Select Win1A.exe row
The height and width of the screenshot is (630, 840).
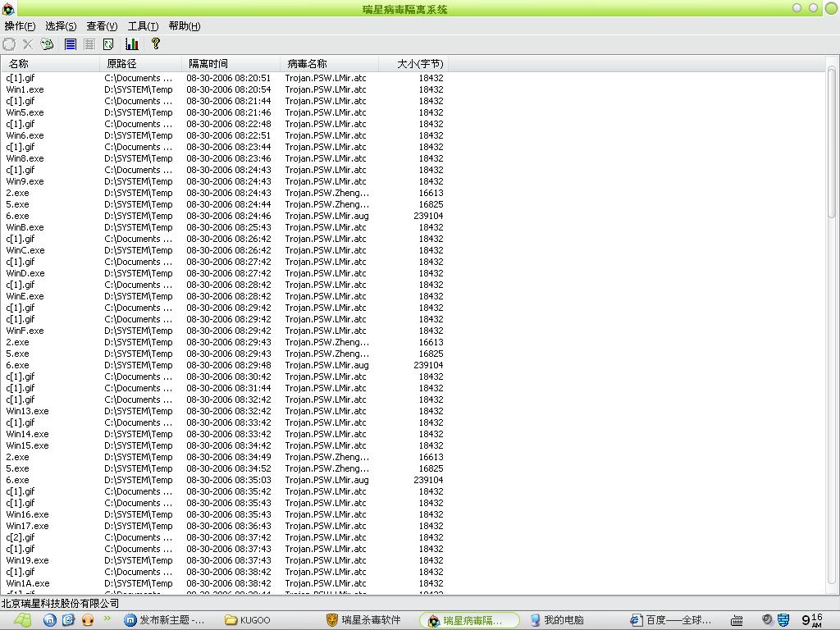coord(225,583)
